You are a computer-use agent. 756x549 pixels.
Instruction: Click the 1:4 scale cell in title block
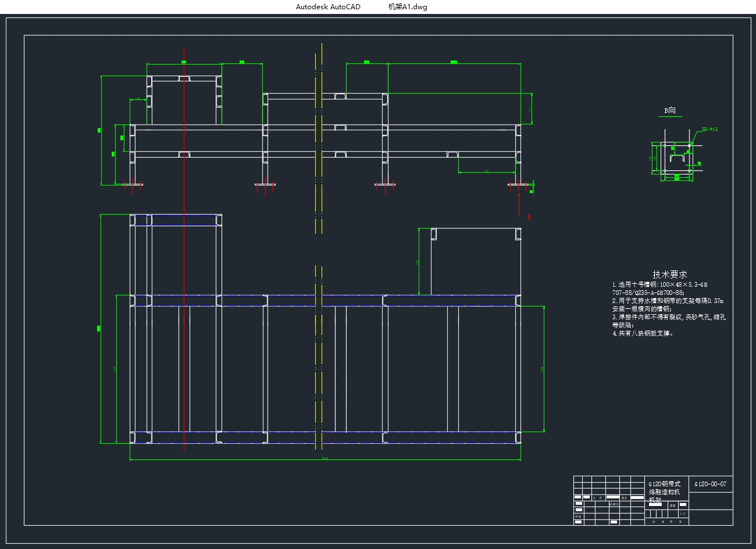682,514
